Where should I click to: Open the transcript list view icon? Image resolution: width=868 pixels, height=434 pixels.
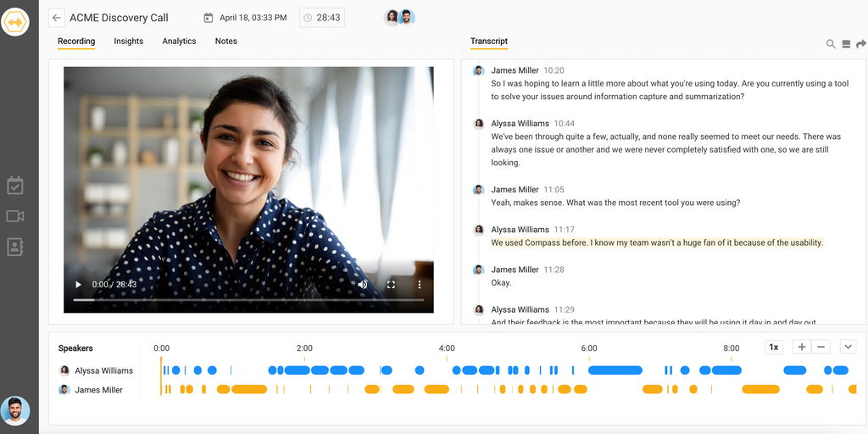846,44
